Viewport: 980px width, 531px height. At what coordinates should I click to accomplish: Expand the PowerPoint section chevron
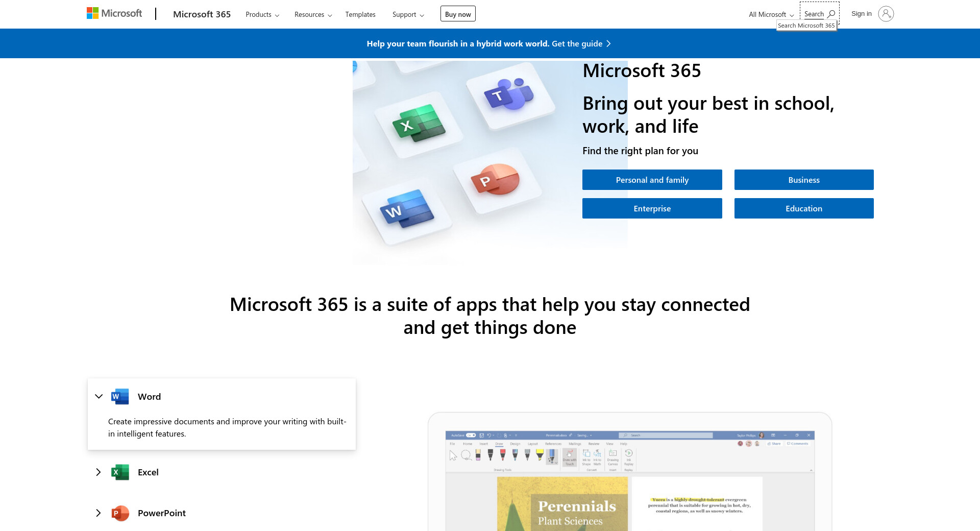point(99,513)
